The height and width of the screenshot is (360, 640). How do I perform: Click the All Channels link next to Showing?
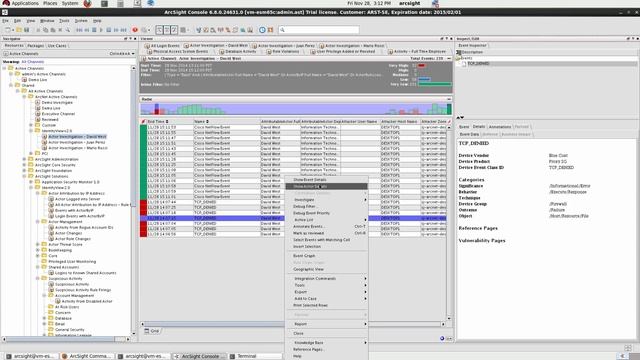pyautogui.click(x=33, y=62)
